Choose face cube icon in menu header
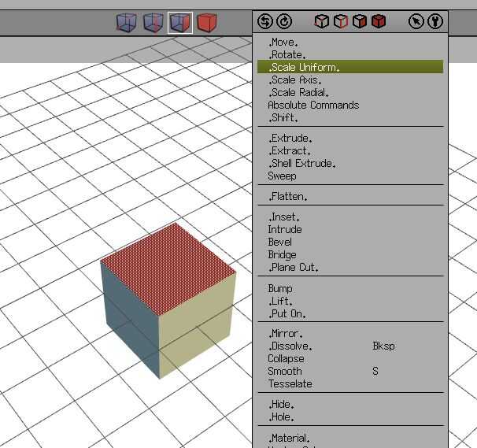 point(360,21)
